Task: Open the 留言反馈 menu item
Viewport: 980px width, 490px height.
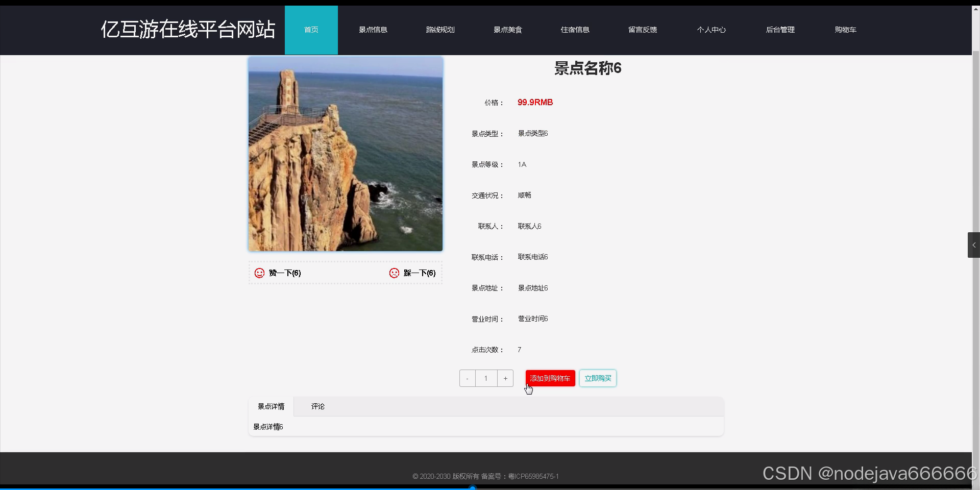Action: (x=643, y=30)
